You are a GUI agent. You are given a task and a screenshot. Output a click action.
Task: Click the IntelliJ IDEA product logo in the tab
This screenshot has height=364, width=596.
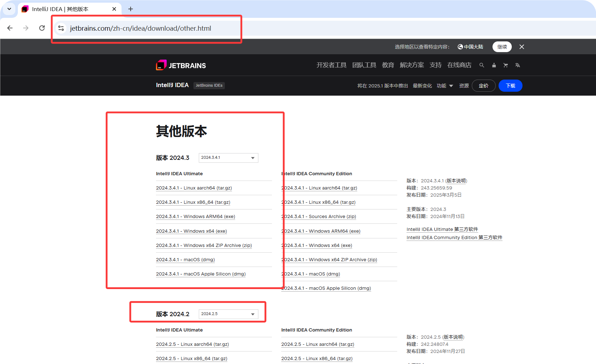click(25, 9)
